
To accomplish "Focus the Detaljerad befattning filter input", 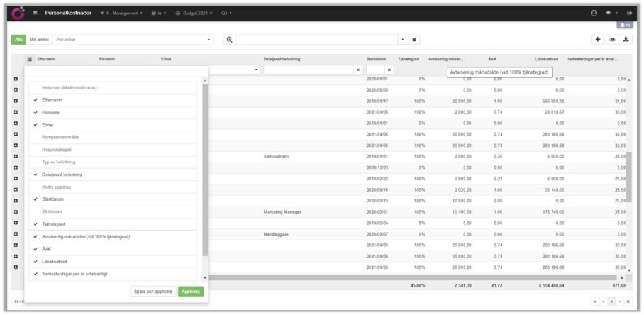I will point(309,70).
